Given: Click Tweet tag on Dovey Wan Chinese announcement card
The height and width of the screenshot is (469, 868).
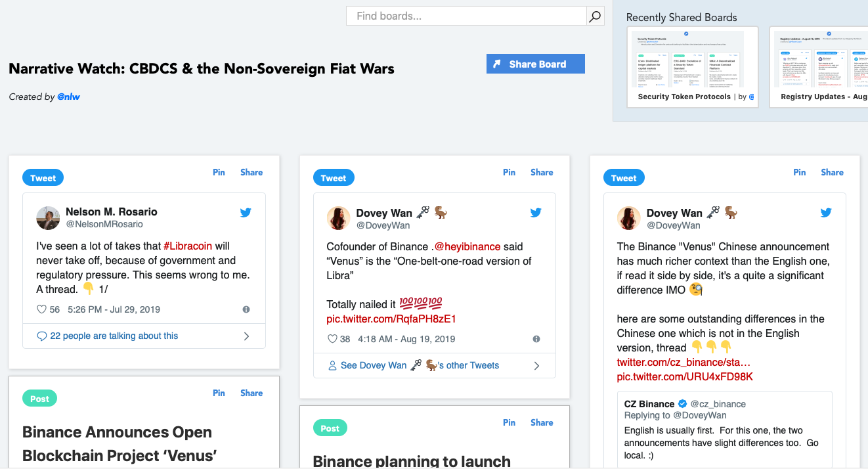Looking at the screenshot, I should coord(624,178).
